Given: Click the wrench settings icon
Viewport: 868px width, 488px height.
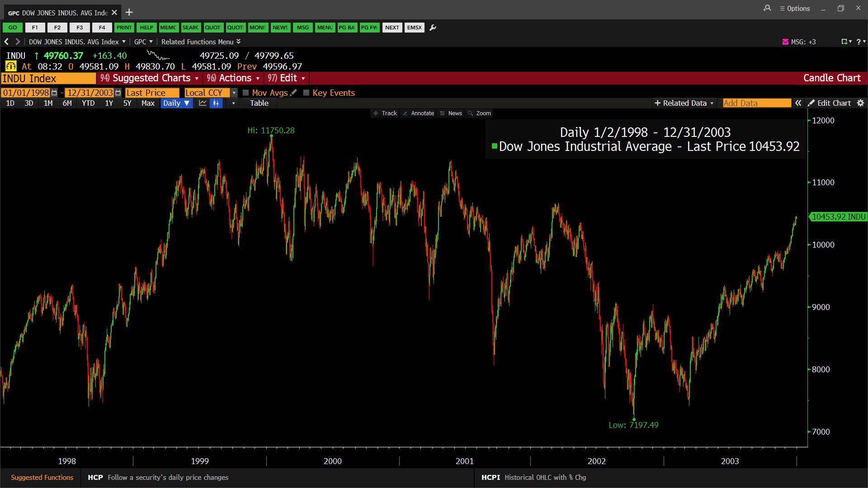Looking at the screenshot, I should click(433, 28).
